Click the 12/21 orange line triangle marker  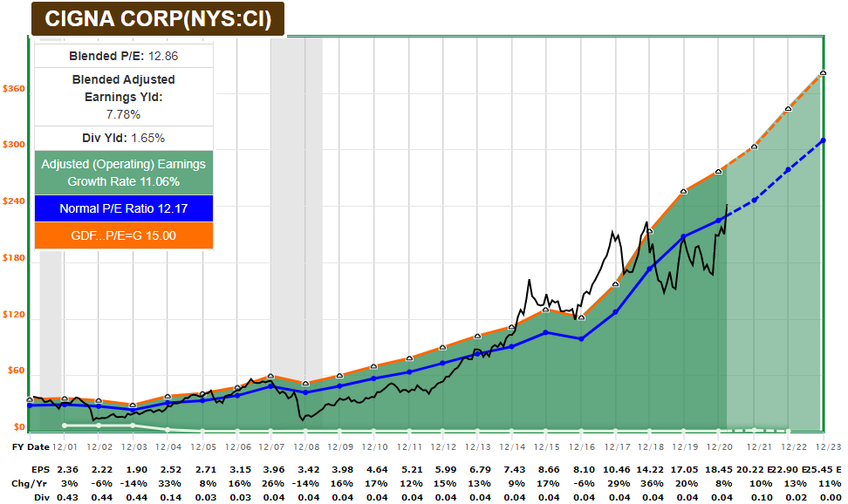(x=755, y=146)
